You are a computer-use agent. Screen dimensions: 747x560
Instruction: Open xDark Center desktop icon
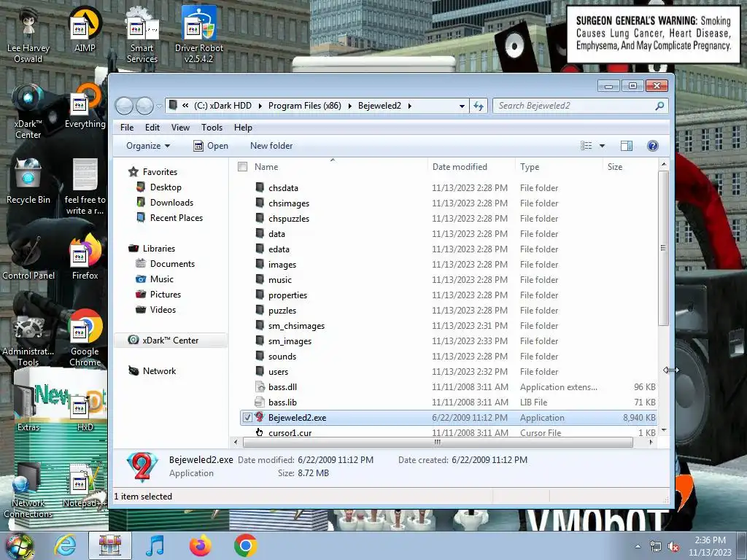point(28,111)
